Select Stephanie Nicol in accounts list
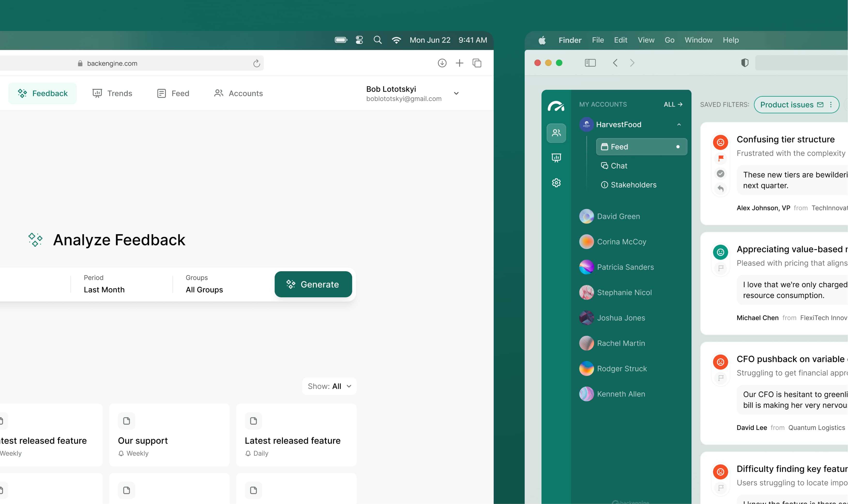The image size is (848, 504). (615, 293)
